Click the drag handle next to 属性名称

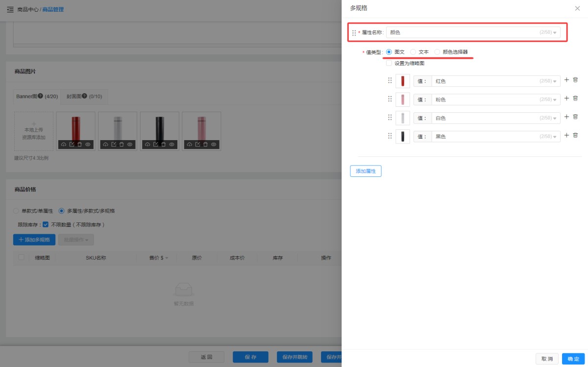point(354,33)
